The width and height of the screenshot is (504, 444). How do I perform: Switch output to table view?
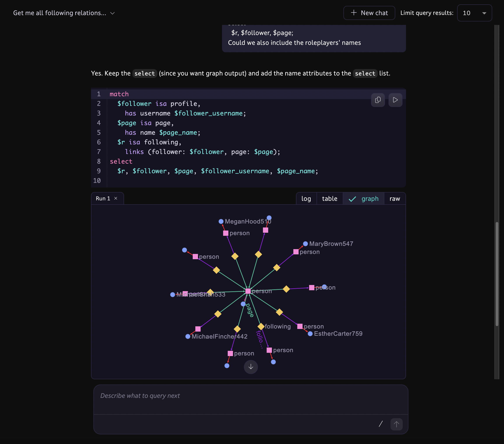329,199
